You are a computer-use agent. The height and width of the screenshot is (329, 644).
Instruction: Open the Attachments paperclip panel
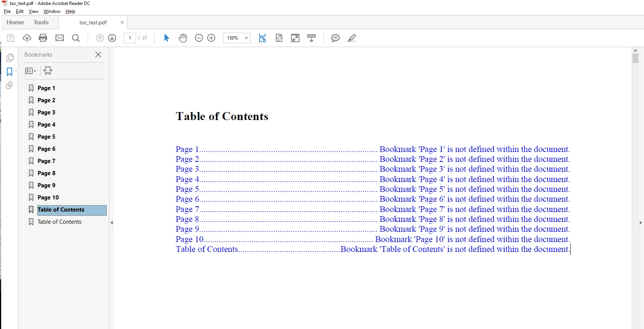tap(9, 85)
